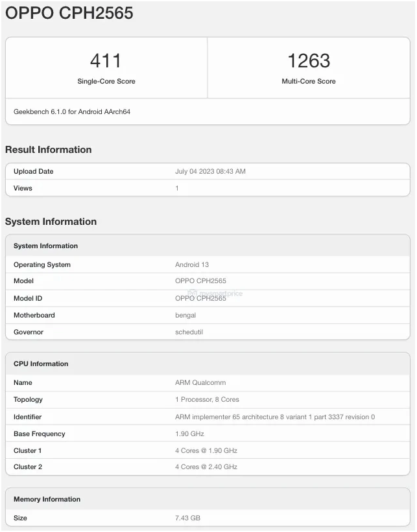Click the Result Information heading
This screenshot has width=417, height=532.
[49, 150]
